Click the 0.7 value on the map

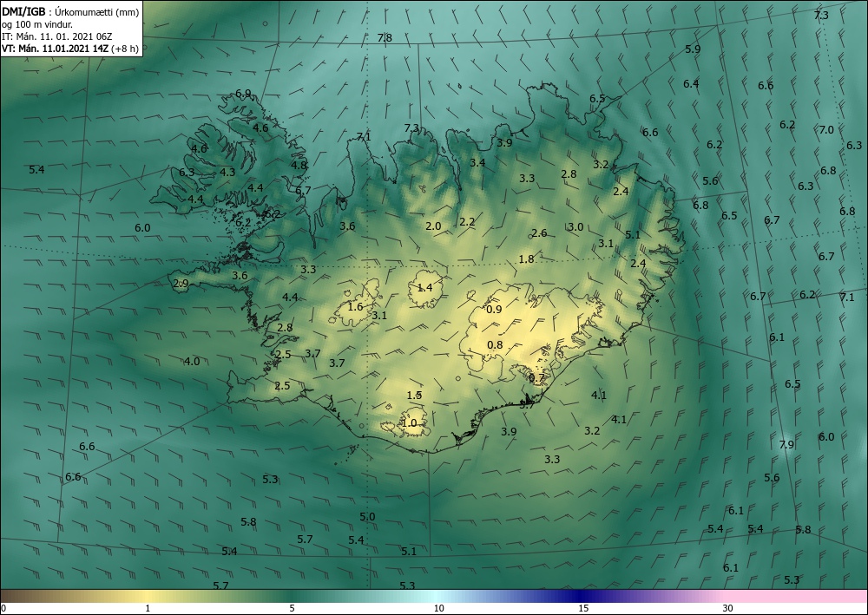537,377
